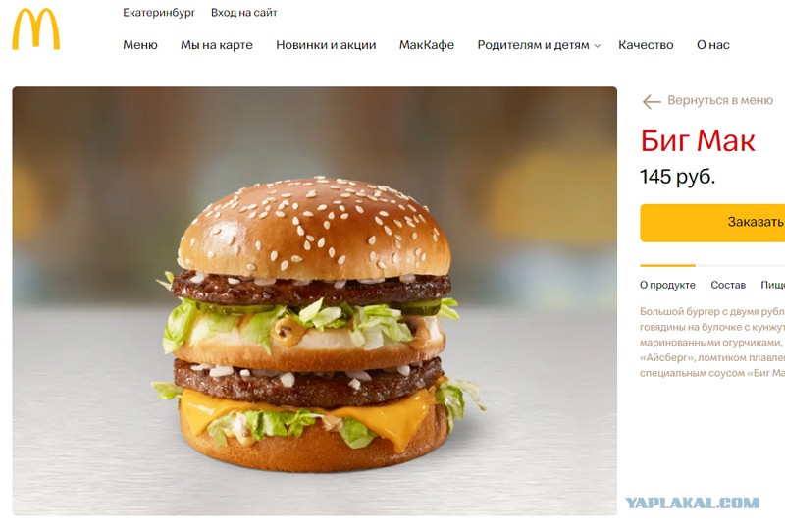Click the product description text block
785x532 pixels.
tap(712, 343)
